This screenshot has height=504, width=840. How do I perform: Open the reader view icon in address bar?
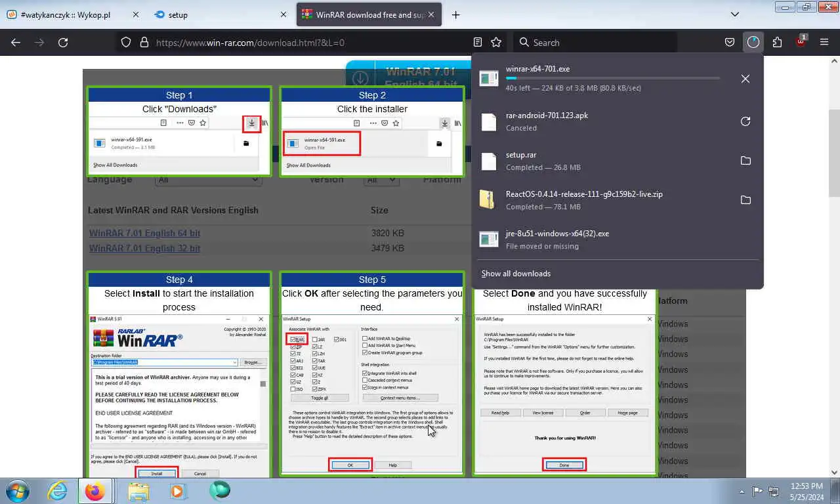tap(478, 42)
